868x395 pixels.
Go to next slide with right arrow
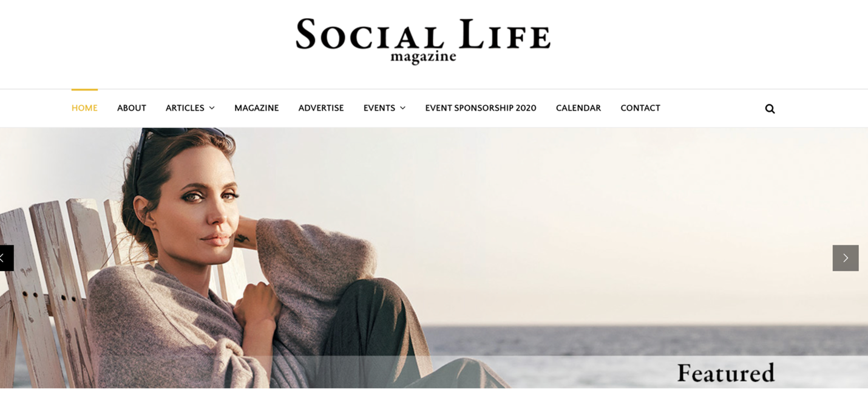[x=845, y=258]
